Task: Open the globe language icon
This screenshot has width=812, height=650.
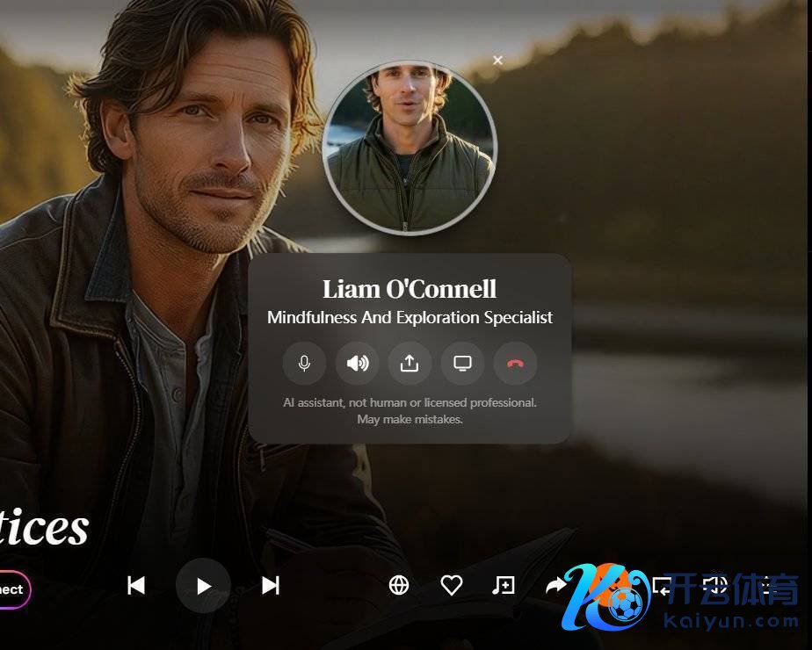Action: coord(399,585)
